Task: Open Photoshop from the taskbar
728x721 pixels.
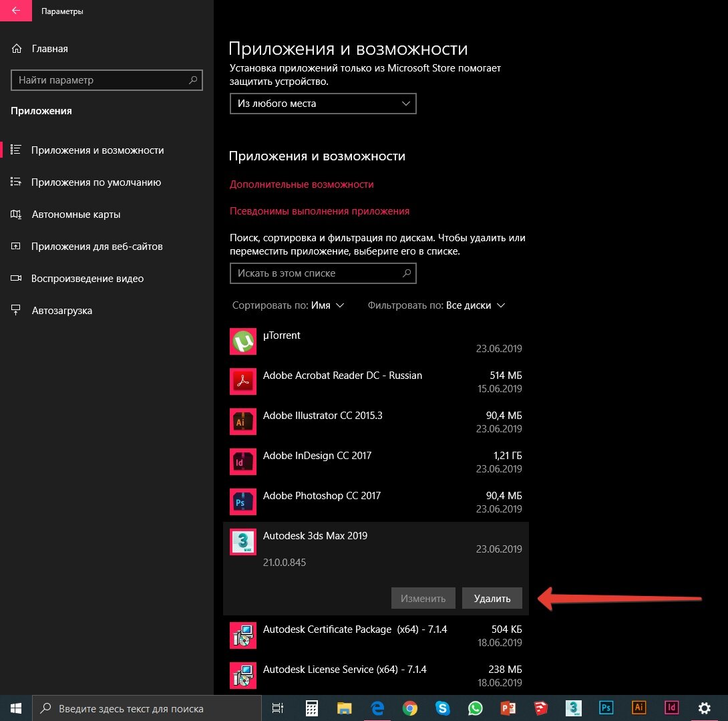Action: (606, 708)
